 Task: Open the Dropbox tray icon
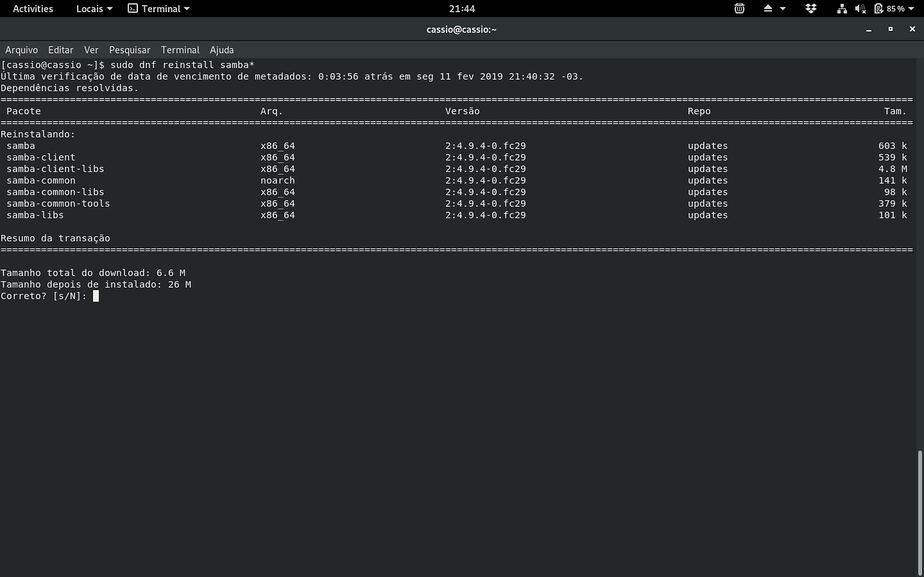(x=811, y=9)
